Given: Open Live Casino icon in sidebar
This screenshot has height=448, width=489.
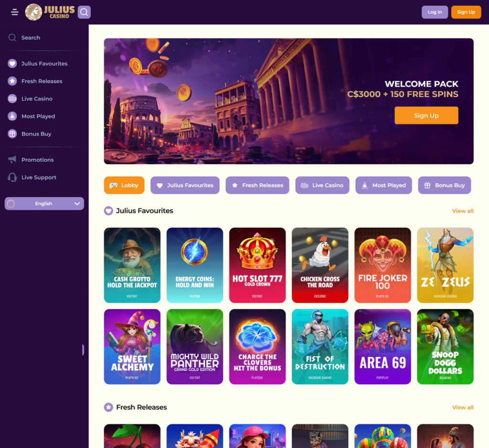Looking at the screenshot, I should [x=12, y=98].
